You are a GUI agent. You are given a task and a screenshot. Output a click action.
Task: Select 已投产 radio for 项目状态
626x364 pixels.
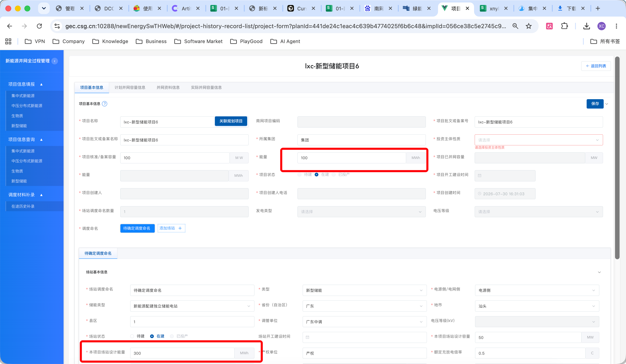click(x=334, y=174)
